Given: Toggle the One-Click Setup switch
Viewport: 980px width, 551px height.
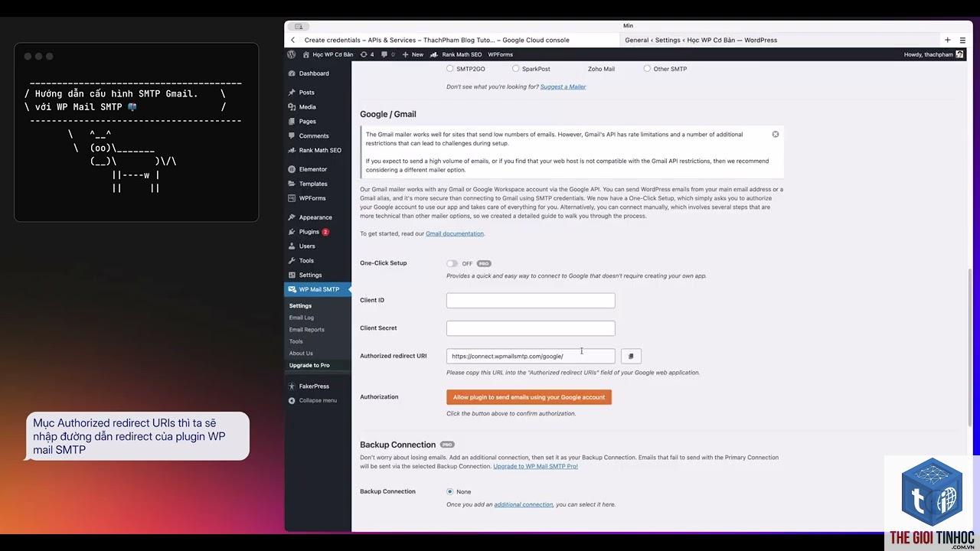Looking at the screenshot, I should click(x=452, y=263).
